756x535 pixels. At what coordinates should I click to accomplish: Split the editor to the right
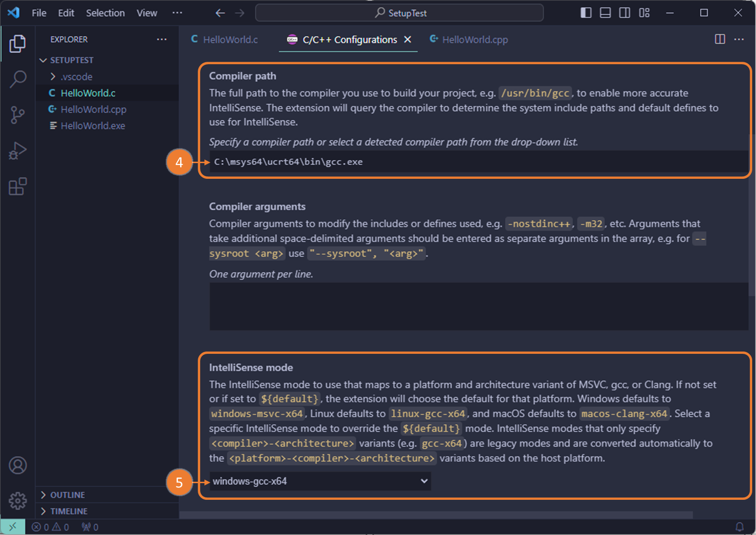pos(720,39)
